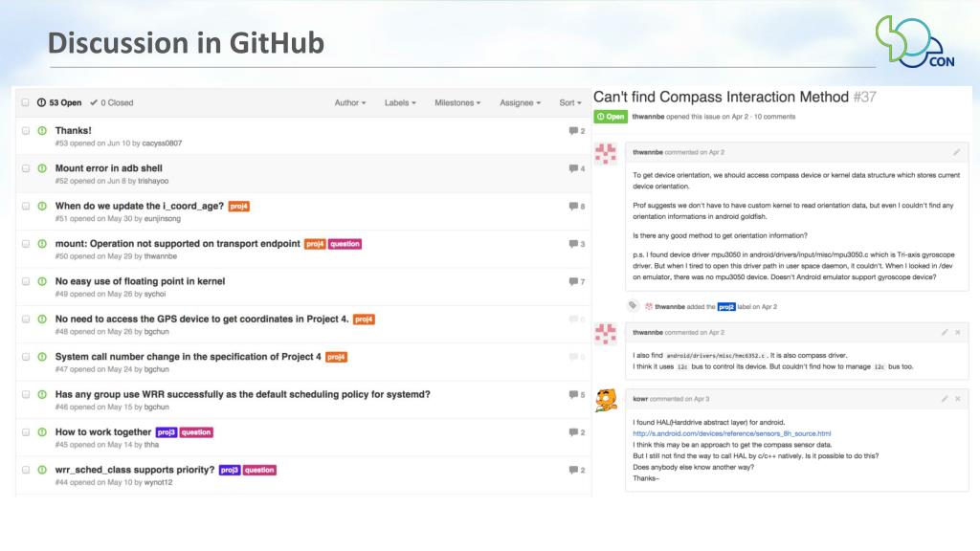Open comments bubble for i_coord_age issue
The width and height of the screenshot is (980, 551).
pos(577,207)
